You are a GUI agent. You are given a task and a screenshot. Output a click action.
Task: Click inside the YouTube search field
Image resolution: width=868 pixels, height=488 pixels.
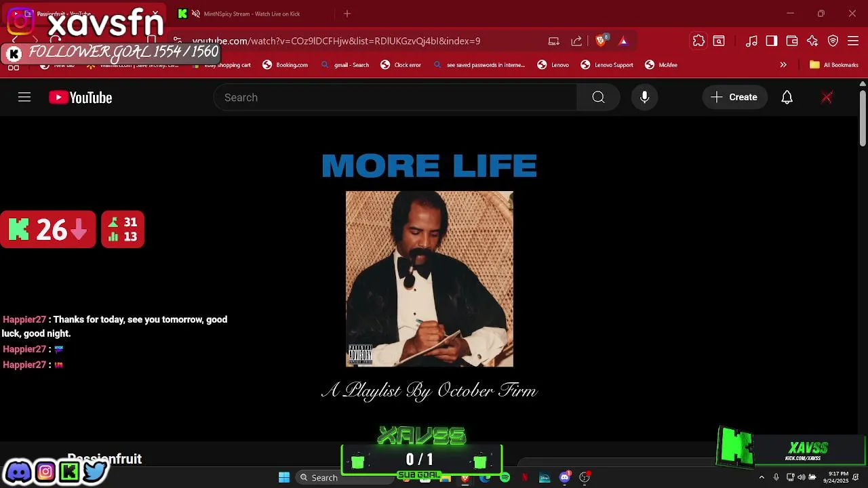395,98
